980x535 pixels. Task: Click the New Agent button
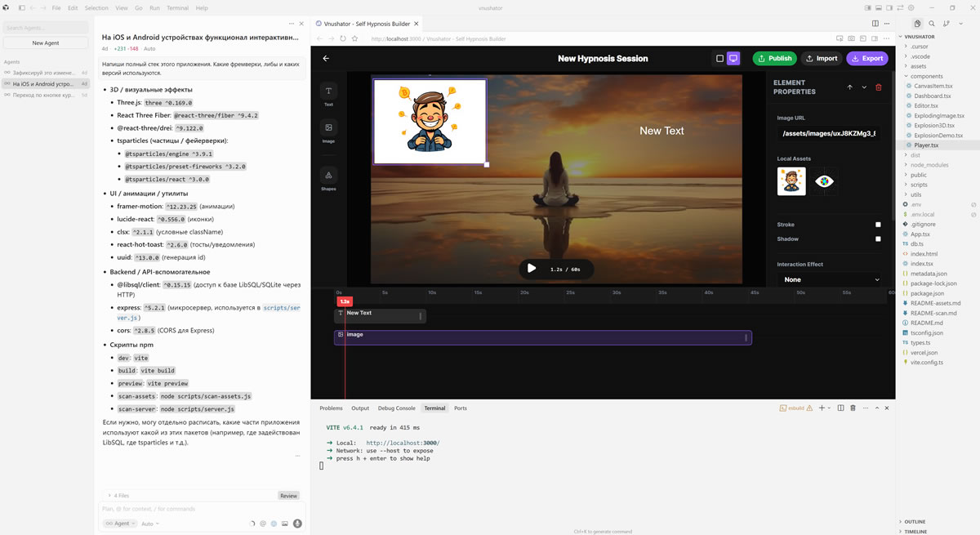(46, 42)
